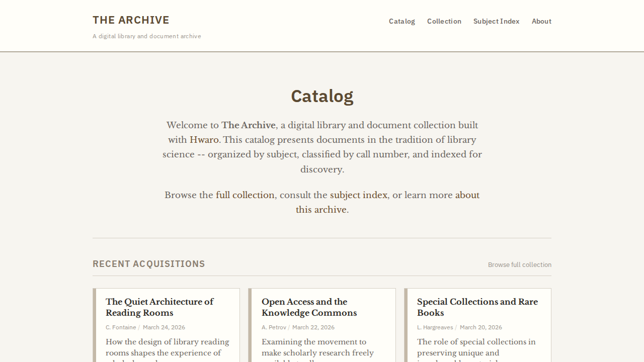The height and width of the screenshot is (362, 644).
Task: Click author A. Petrov
Action: (x=274, y=327)
